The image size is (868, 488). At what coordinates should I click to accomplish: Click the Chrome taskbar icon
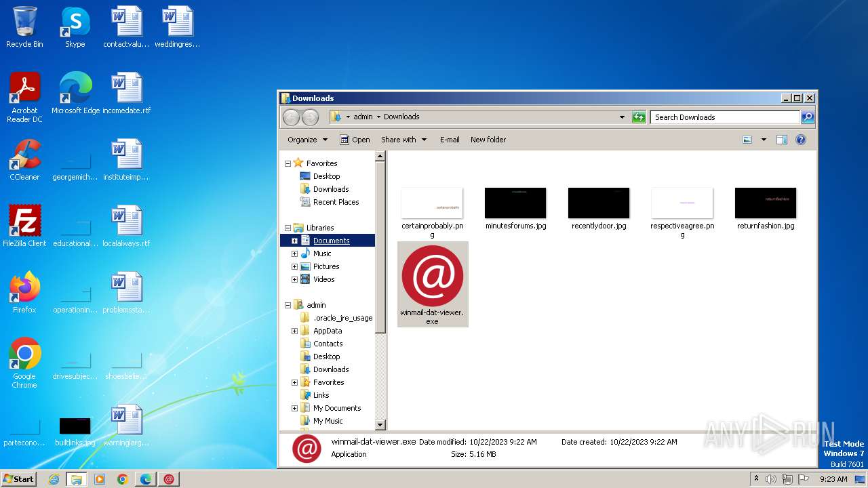click(x=123, y=479)
